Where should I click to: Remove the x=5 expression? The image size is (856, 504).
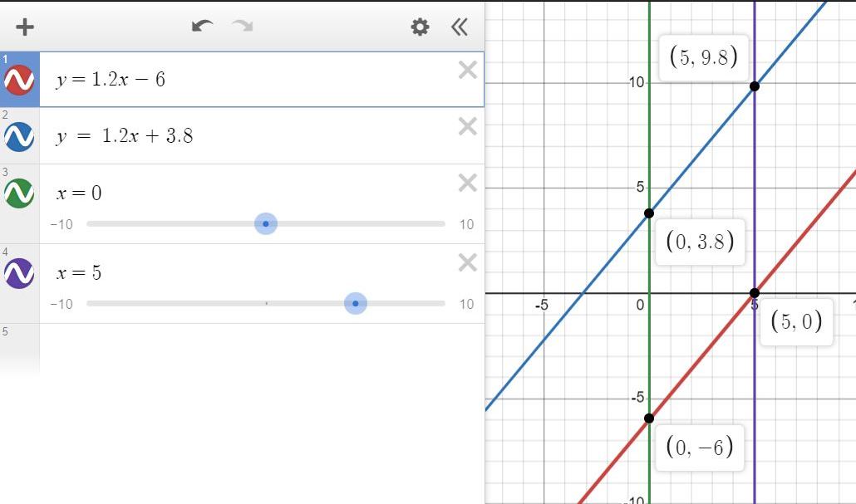click(468, 263)
